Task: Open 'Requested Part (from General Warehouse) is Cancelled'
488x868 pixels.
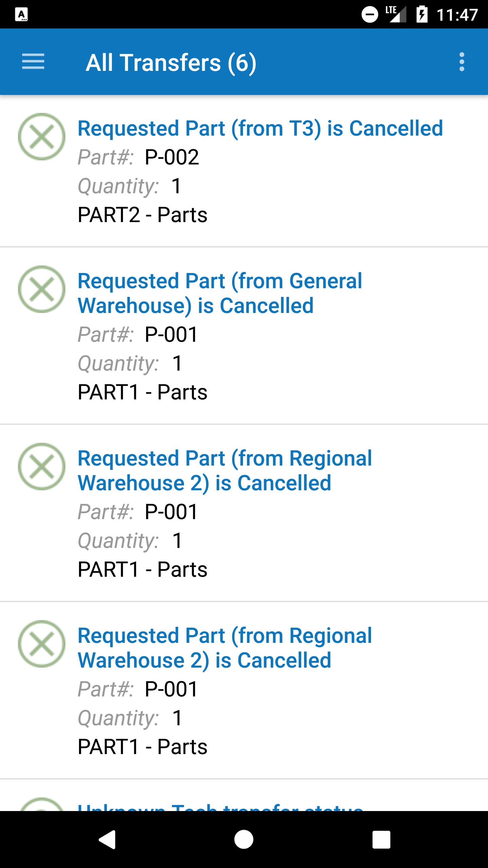Action: [220, 293]
